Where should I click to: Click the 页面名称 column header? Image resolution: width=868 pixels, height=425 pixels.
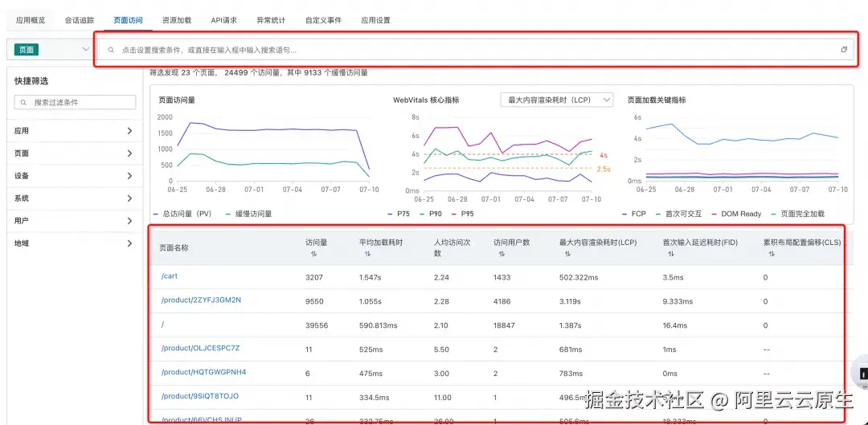coord(174,248)
